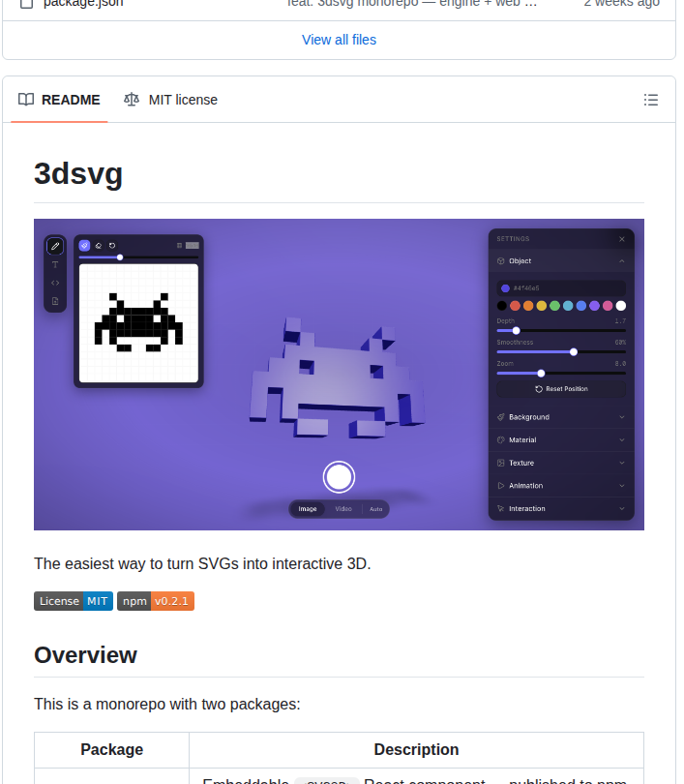Image resolution: width=684 pixels, height=784 pixels.
Task: Pick the red color swatch
Action: [515, 306]
